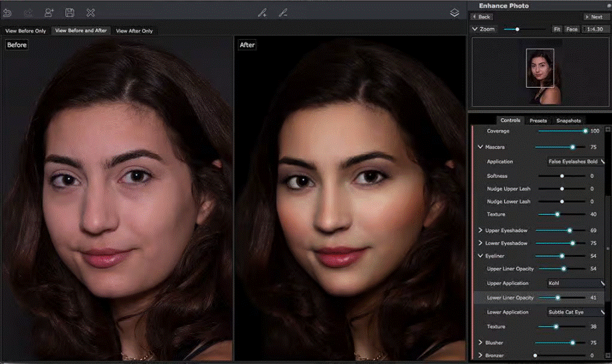The image size is (612, 364).
Task: Click the After label on right image
Action: [x=247, y=45]
